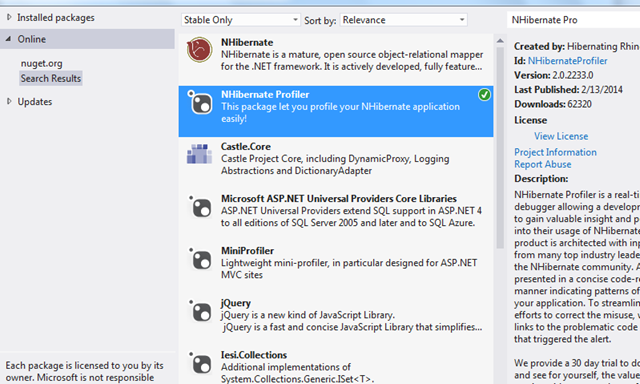Select the Installed packages category
The width and height of the screenshot is (640, 384).
coord(56,18)
